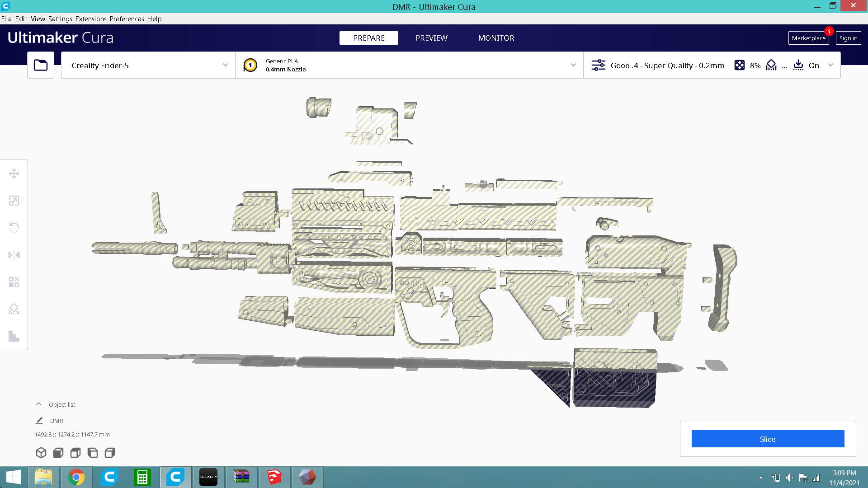
Task: Select the DMR object in list
Action: click(x=57, y=421)
